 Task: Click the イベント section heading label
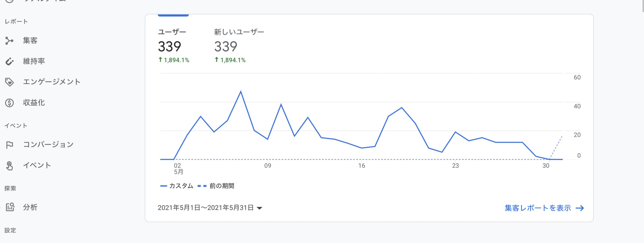tap(16, 126)
